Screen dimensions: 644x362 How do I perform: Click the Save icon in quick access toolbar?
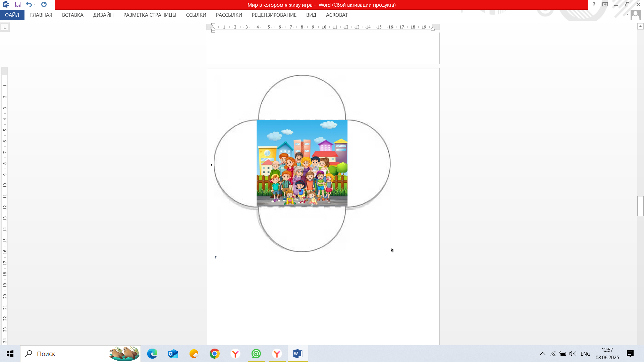(x=18, y=5)
